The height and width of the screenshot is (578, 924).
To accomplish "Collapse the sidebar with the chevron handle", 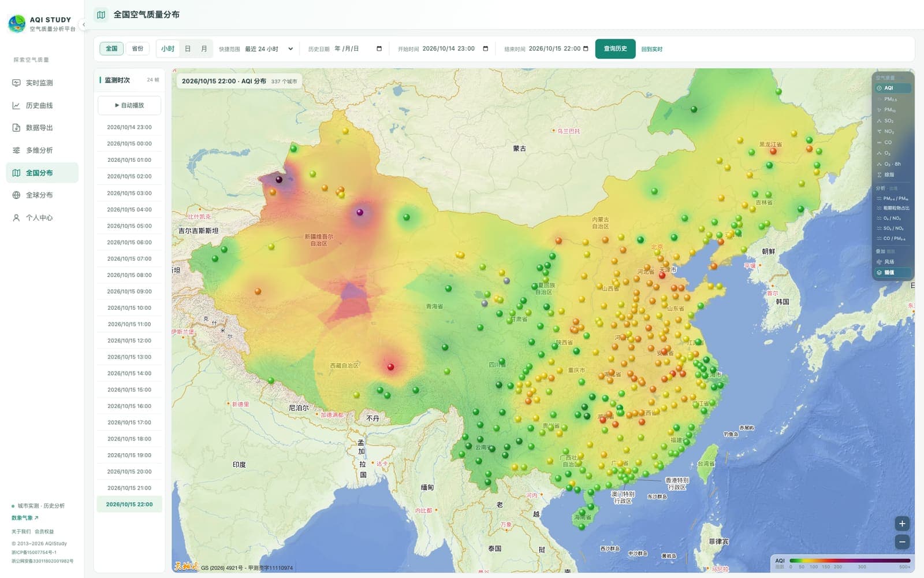I will click(x=83, y=24).
